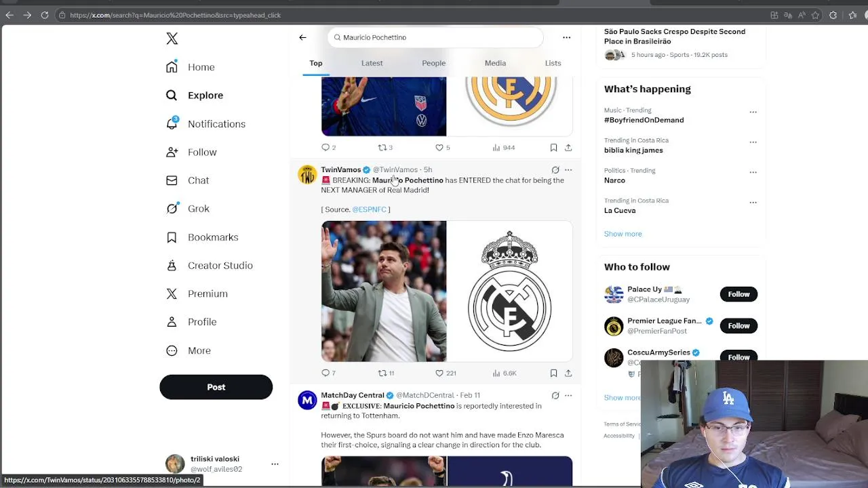868x488 pixels.
Task: Like the post with 5 likes
Action: (442, 147)
